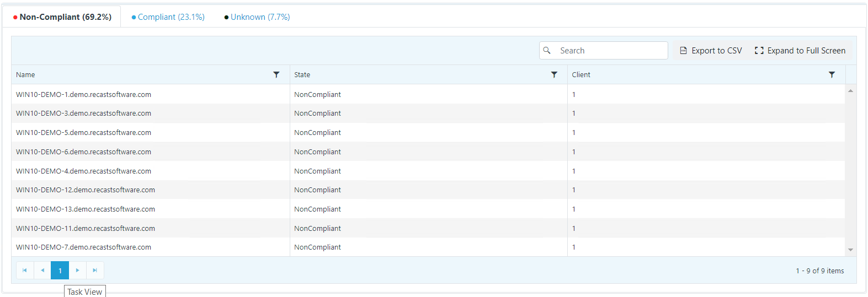Jump to the last page arrow
868x297 pixels.
pyautogui.click(x=95, y=271)
